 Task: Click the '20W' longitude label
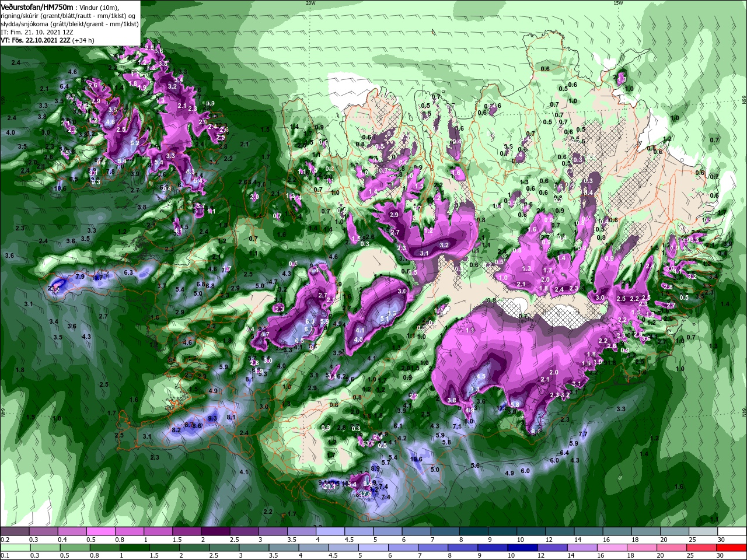(x=310, y=3)
